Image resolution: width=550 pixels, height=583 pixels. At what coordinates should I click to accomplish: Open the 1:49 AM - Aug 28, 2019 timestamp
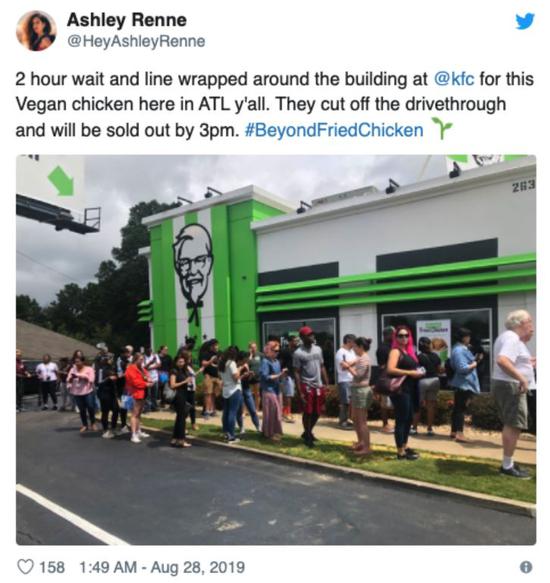pyautogui.click(x=162, y=567)
